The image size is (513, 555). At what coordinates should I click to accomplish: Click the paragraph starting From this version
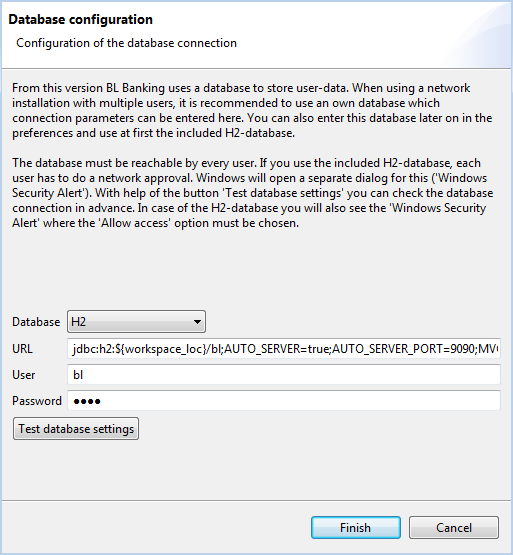coord(252,110)
